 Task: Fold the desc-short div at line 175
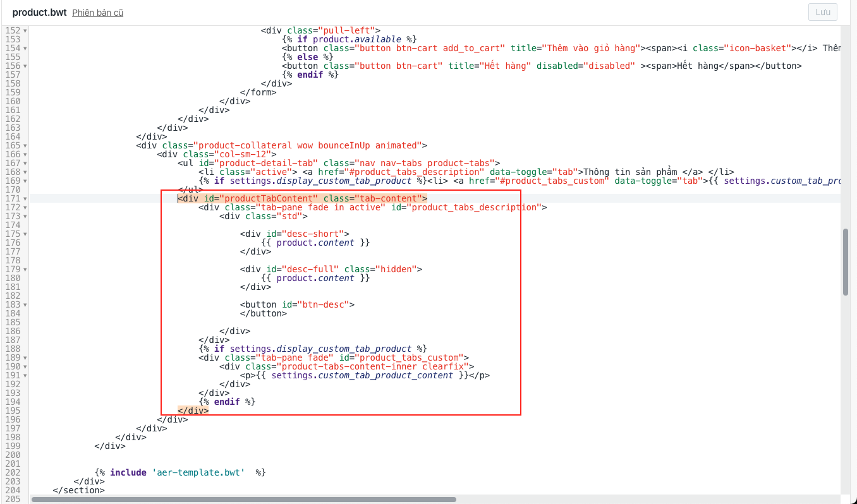(25, 234)
